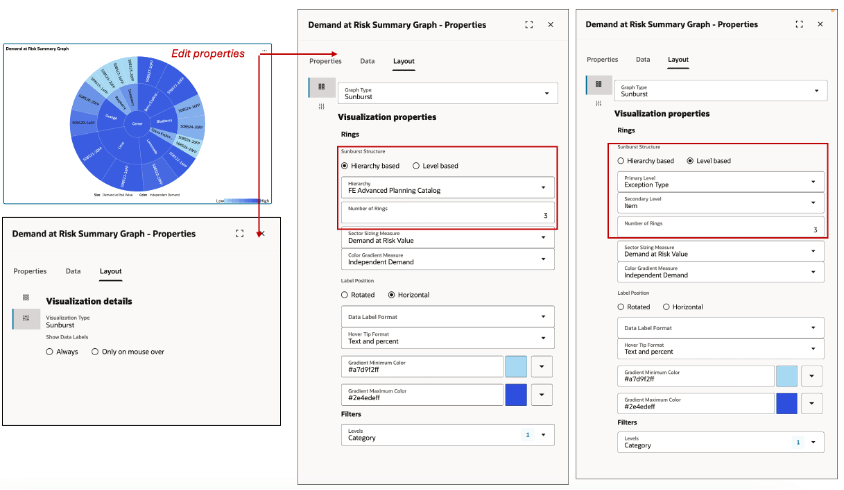Switch to Layout tab in right panel
The image size is (844, 490).
[678, 60]
